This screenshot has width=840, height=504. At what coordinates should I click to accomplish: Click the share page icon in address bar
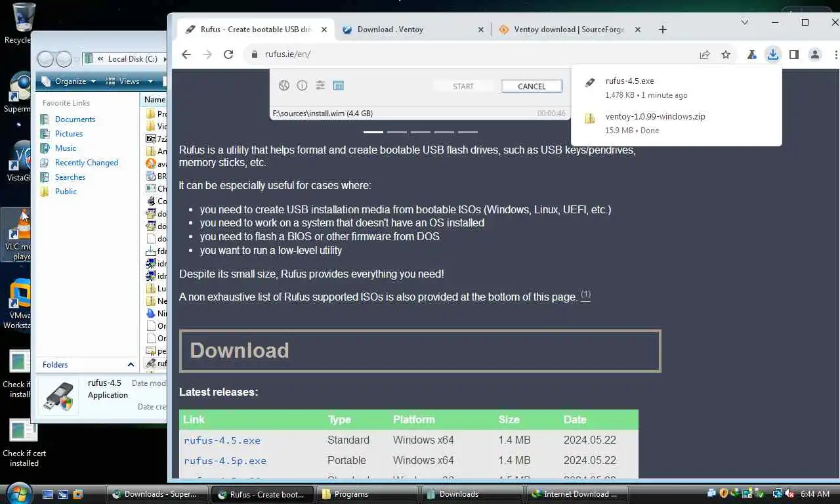(705, 54)
